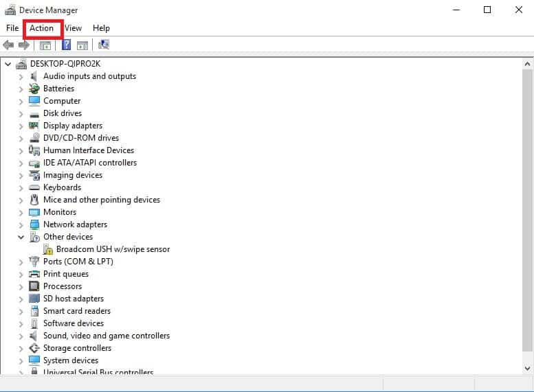Select the Software devices label
The image size is (534, 392).
point(74,323)
